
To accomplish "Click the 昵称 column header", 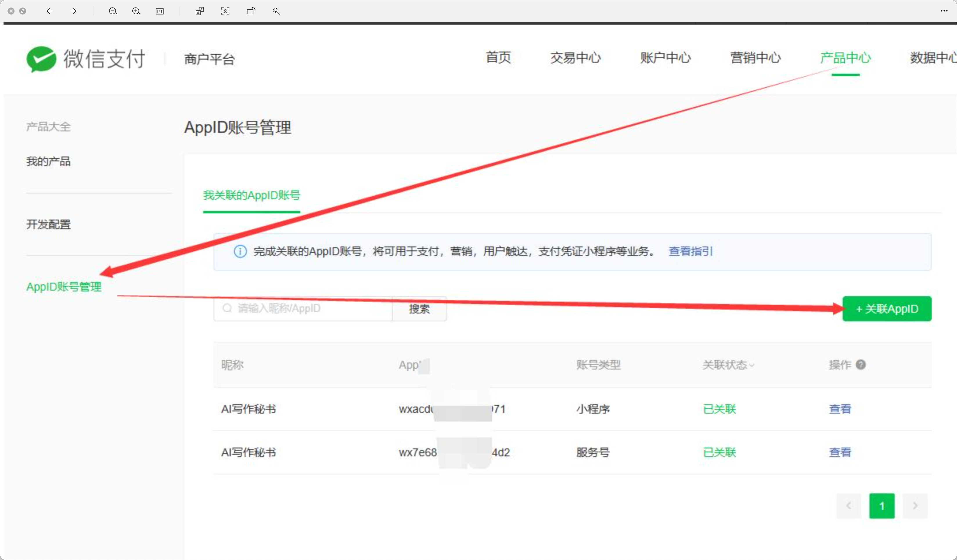I will 232,365.
